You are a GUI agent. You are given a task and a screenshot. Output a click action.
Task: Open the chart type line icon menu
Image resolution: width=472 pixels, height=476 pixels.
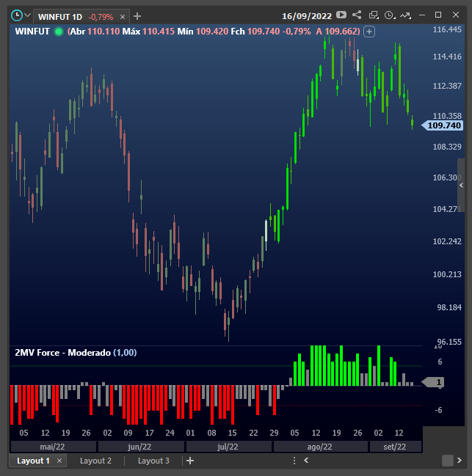404,15
